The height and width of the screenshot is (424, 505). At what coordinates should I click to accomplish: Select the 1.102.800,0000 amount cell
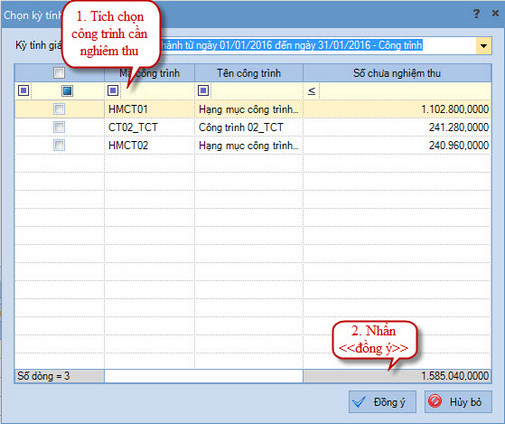(x=397, y=109)
